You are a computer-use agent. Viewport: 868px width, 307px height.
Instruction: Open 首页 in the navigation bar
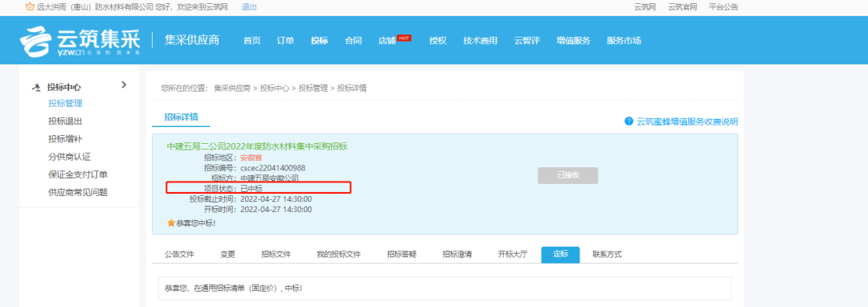252,40
